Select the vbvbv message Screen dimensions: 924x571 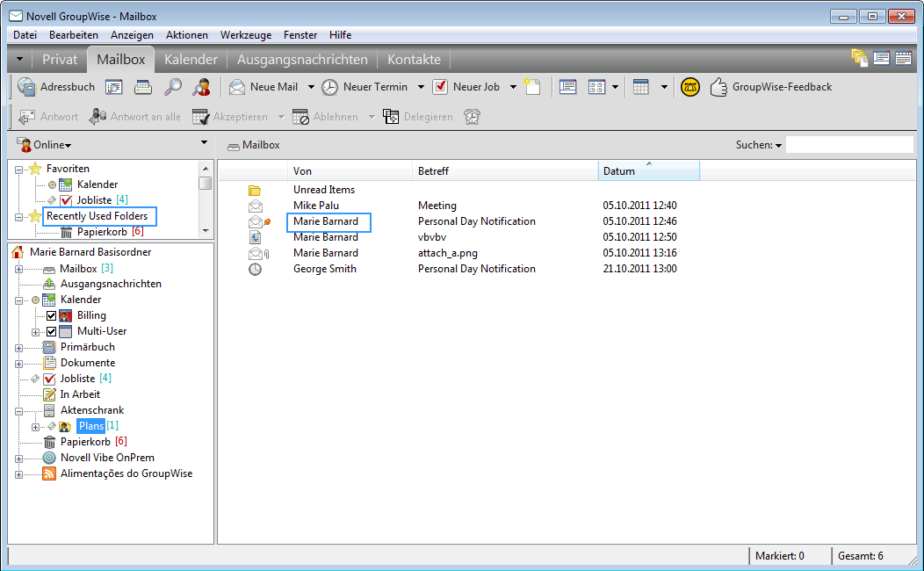(463, 237)
